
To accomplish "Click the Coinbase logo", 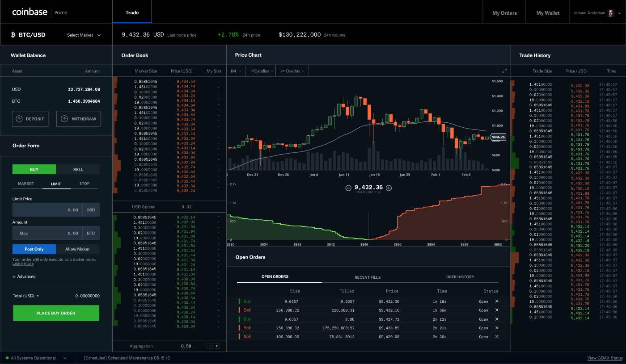I will pyautogui.click(x=30, y=12).
